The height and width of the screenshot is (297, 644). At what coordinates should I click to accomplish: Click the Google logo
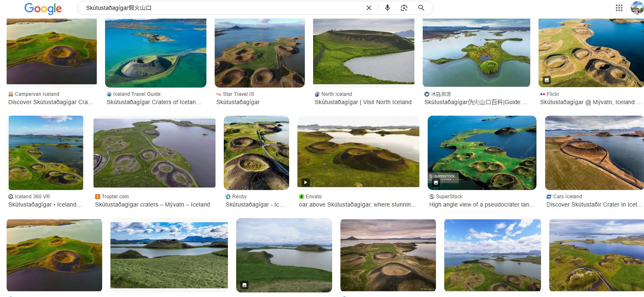tap(43, 8)
